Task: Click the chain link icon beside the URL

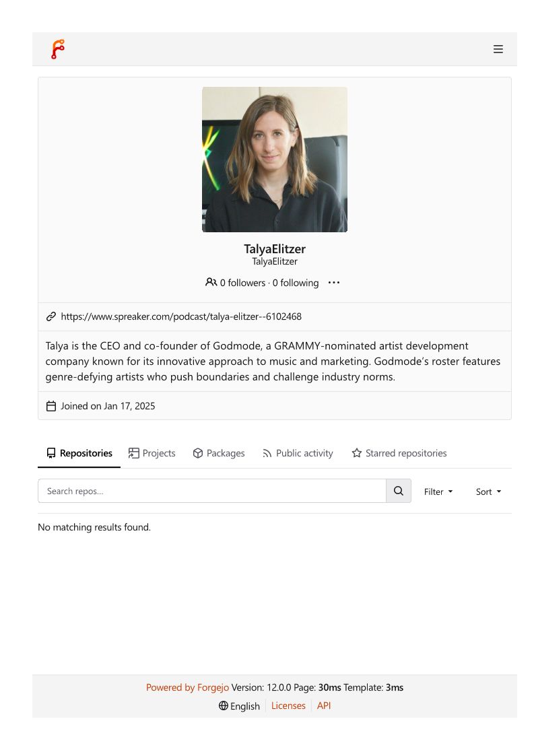Action: coord(51,316)
